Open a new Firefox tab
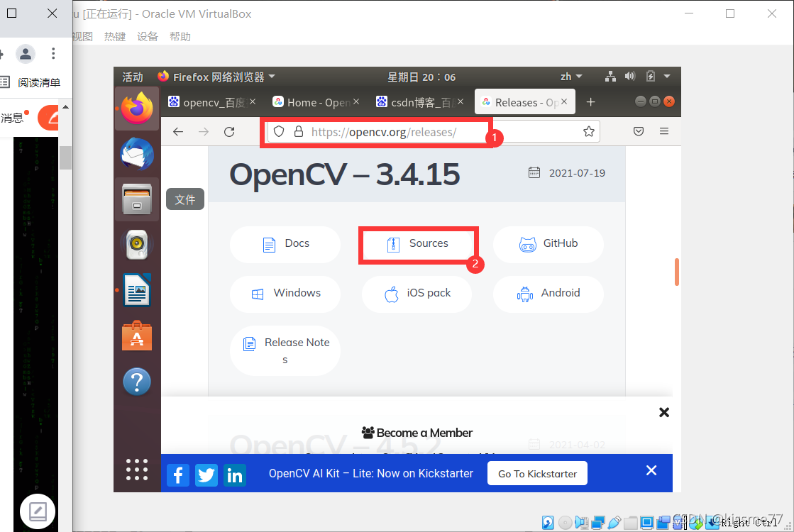Screen dimensions: 794x532 click(x=590, y=102)
